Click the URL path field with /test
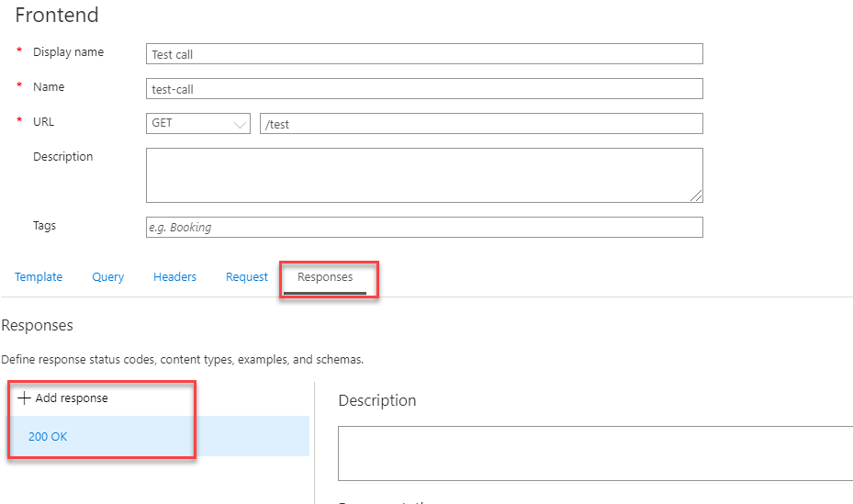 [x=481, y=123]
